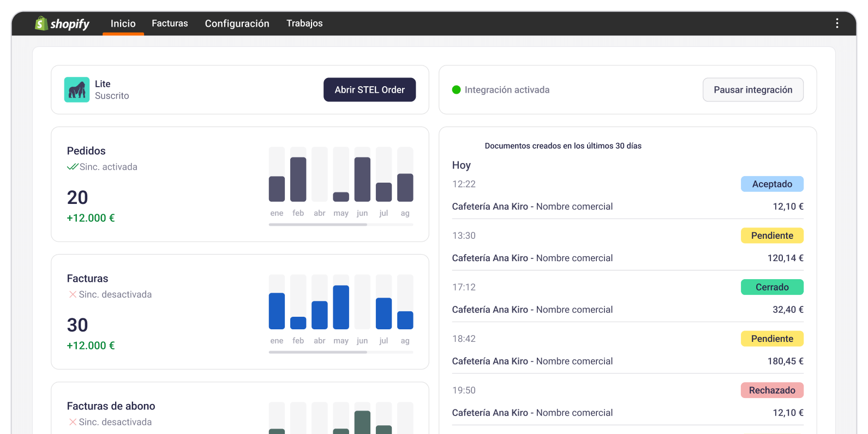Click the Facturas de abono sync X icon
The width and height of the screenshot is (868, 434).
[73, 422]
